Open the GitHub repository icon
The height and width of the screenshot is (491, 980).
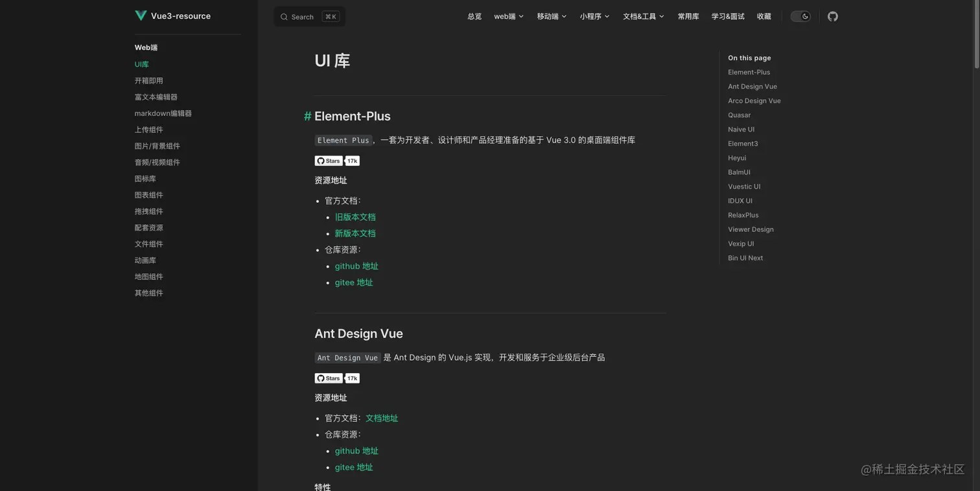point(833,16)
